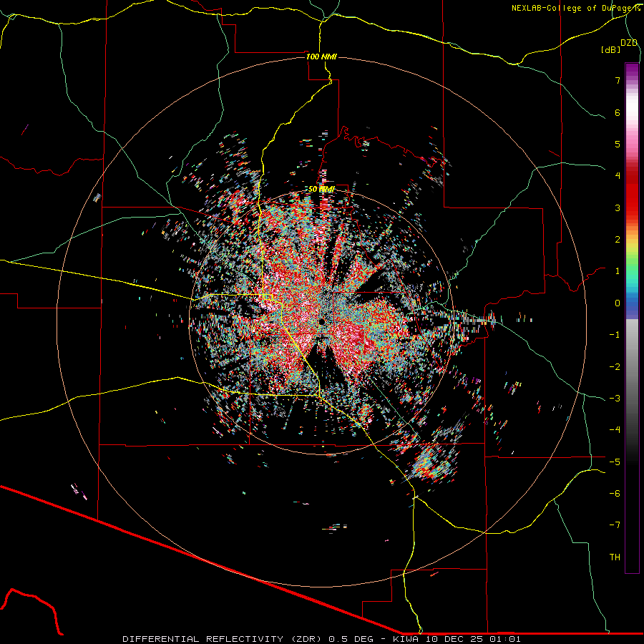Screen dimensions: 644x644
Task: Click the -7 dB tick label
Action: [x=615, y=525]
